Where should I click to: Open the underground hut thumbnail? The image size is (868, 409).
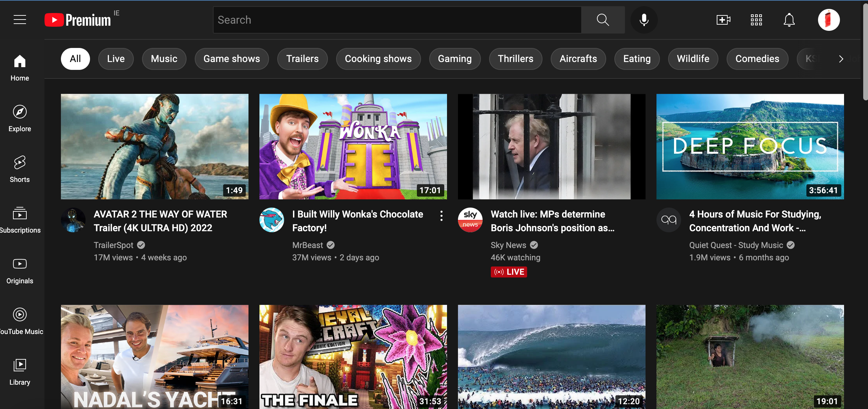[750, 357]
